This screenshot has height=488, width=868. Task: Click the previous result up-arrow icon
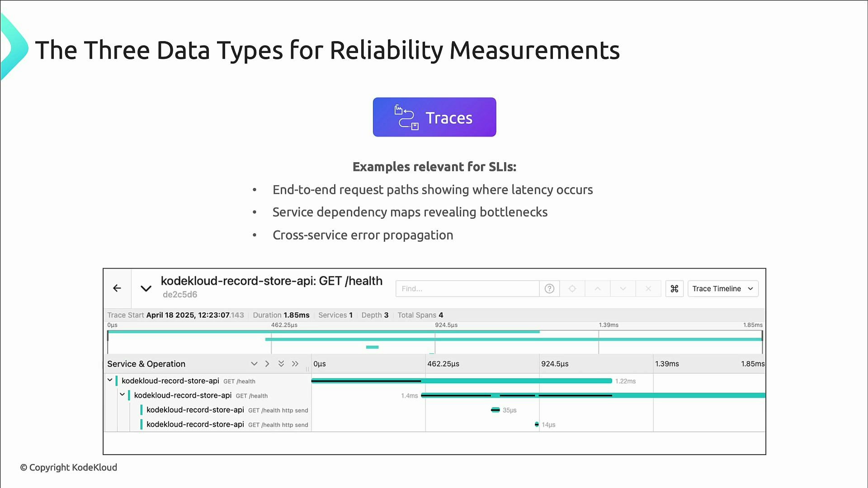597,288
